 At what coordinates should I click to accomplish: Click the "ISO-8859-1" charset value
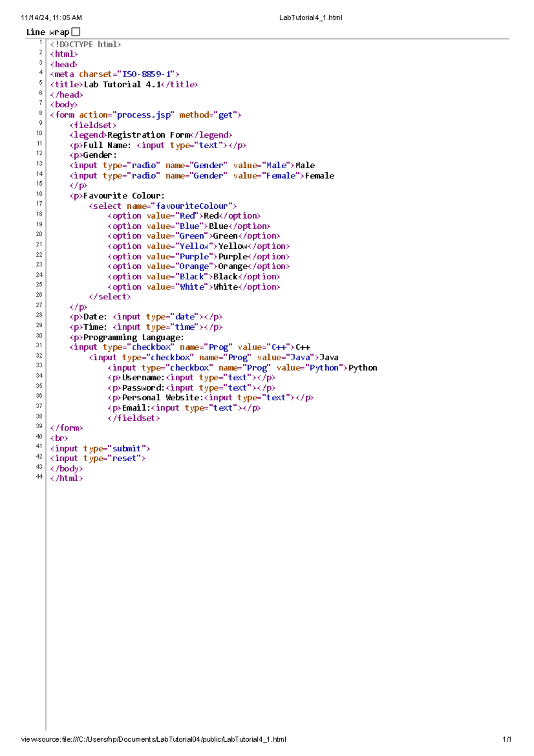[146, 74]
